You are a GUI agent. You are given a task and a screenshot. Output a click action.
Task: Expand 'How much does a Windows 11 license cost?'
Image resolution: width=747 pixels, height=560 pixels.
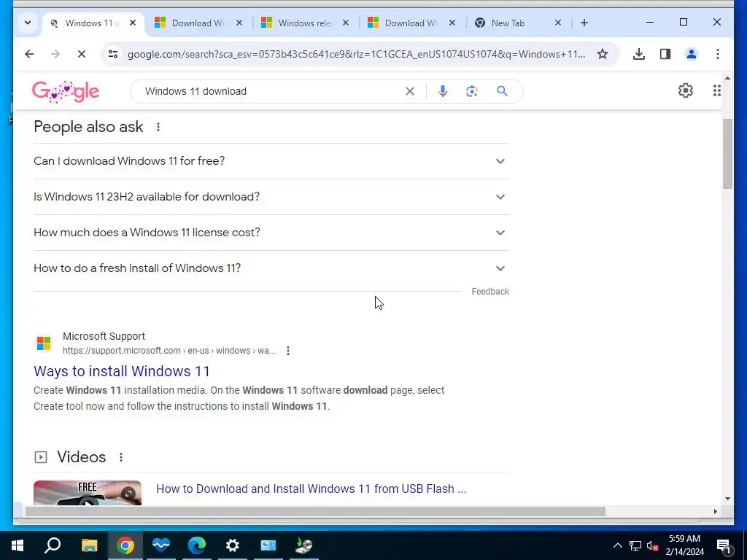[x=271, y=233]
